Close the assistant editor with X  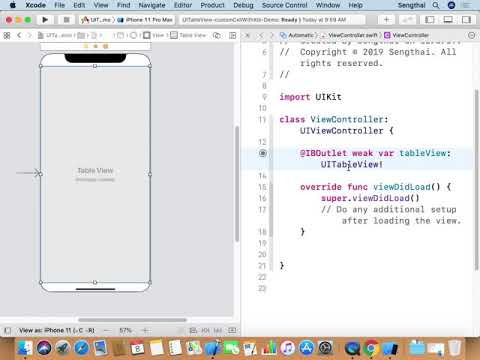[x=247, y=35]
